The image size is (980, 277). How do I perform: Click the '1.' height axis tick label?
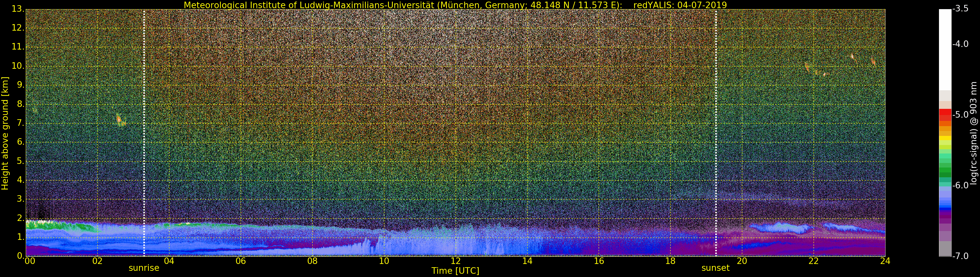coord(21,237)
